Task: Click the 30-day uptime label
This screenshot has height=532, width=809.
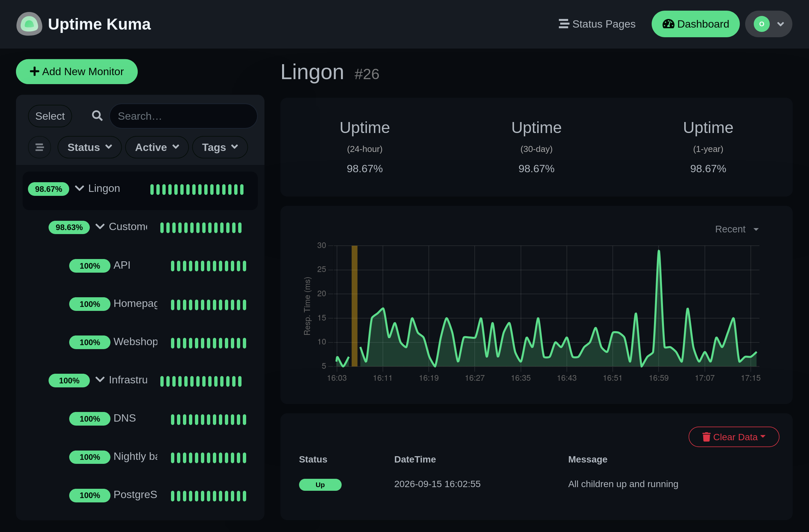Action: click(536, 149)
